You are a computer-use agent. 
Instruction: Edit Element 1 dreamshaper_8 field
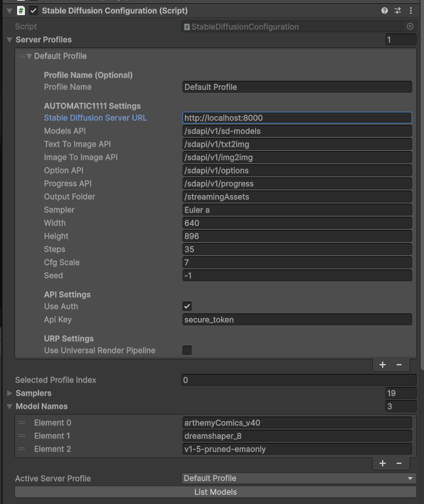pyautogui.click(x=297, y=436)
